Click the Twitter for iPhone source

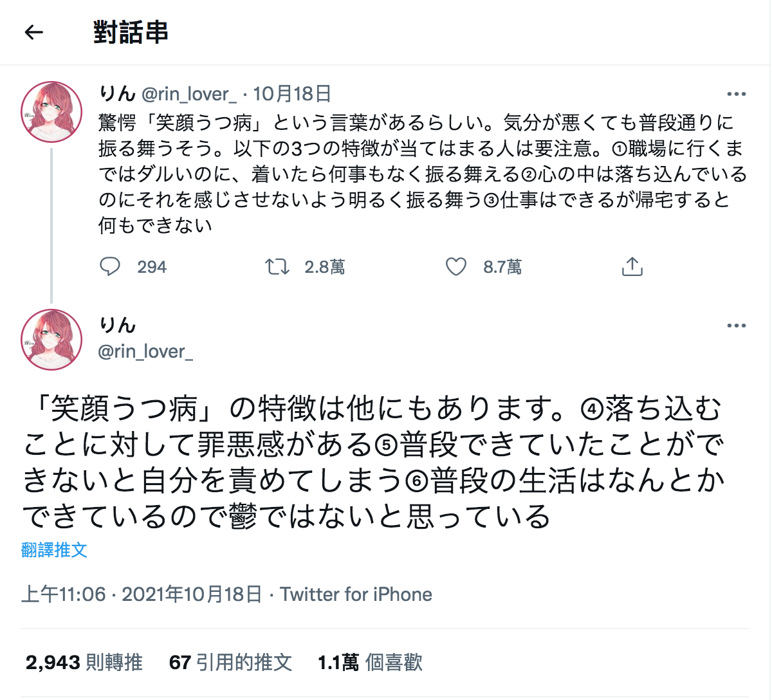tap(356, 594)
